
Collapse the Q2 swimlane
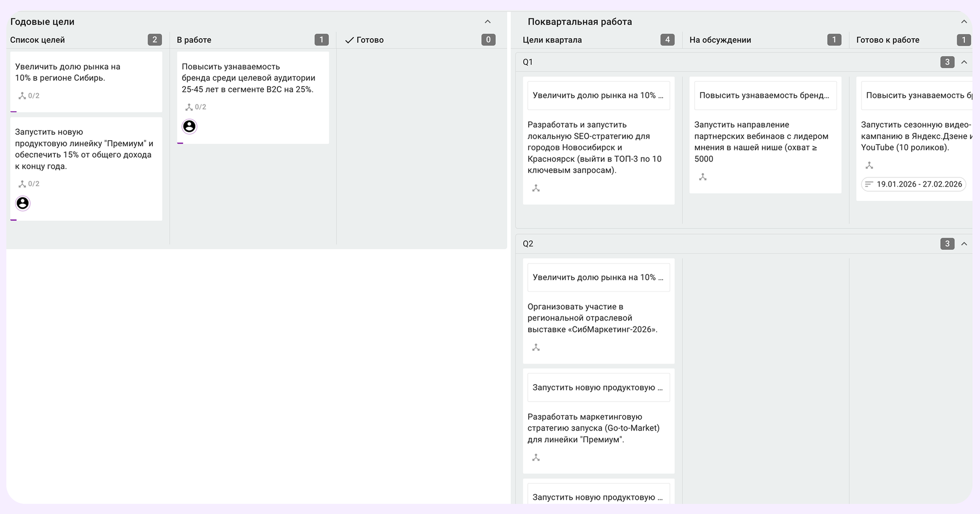(x=964, y=244)
